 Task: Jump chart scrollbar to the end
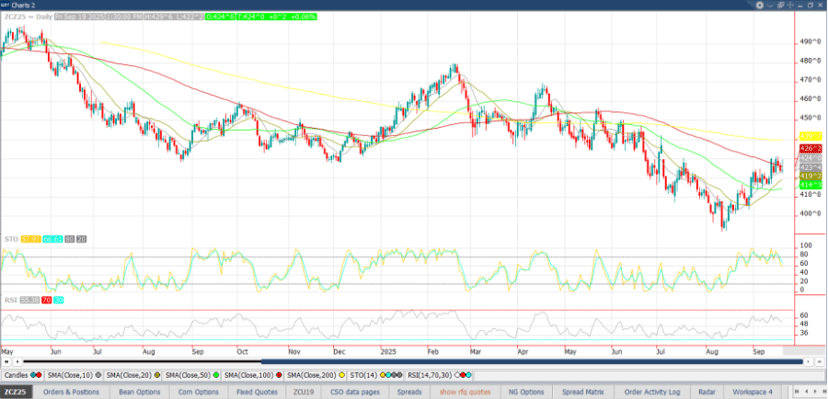click(x=820, y=362)
